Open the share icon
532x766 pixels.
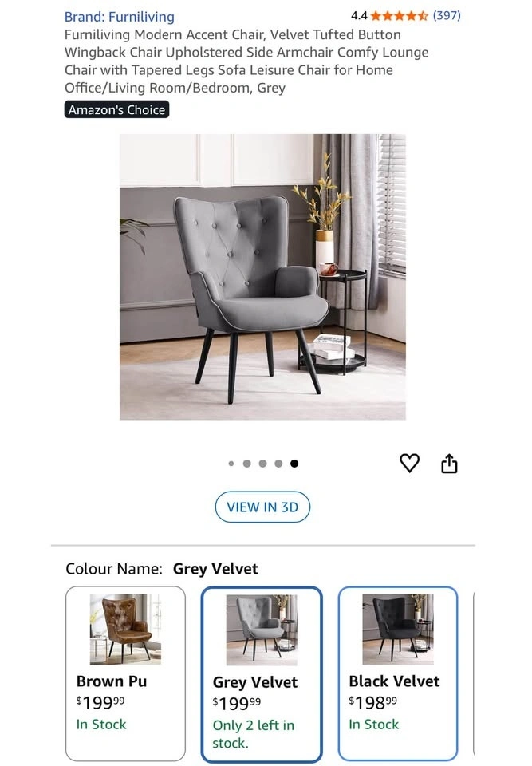[449, 463]
